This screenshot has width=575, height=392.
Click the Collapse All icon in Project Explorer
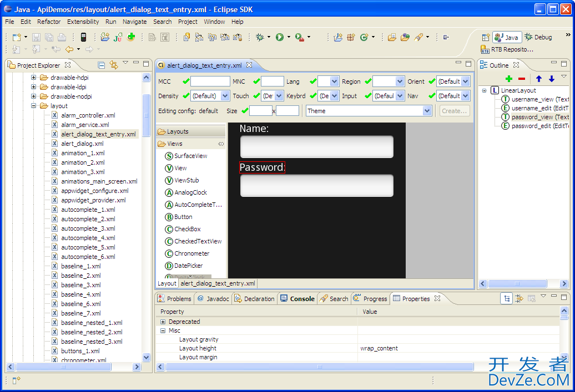[x=102, y=65]
